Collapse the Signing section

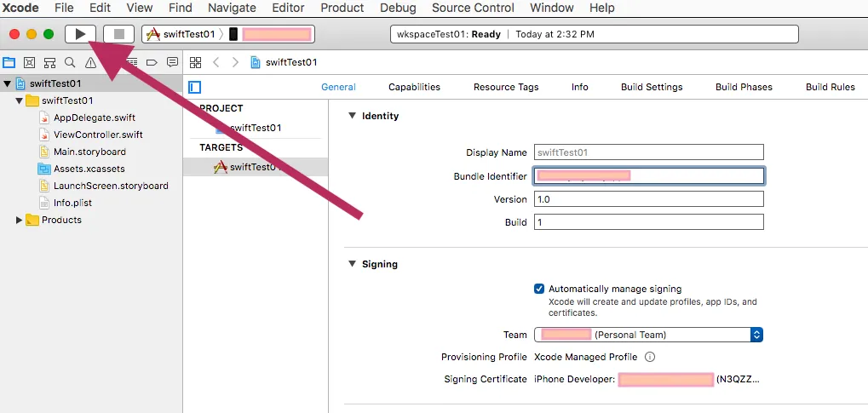click(352, 264)
